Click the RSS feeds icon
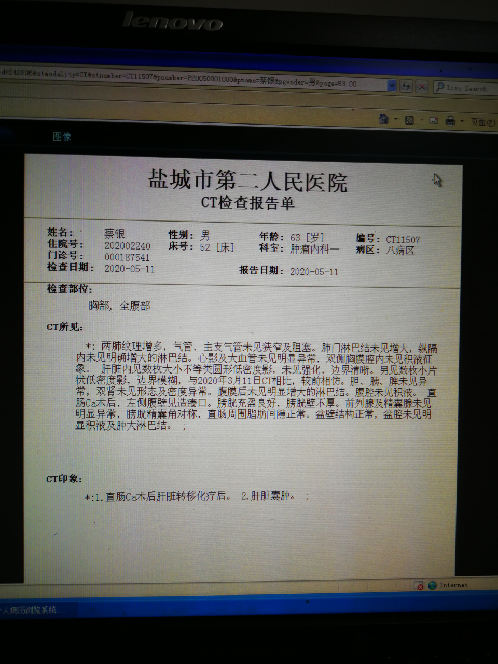Image resolution: width=498 pixels, height=664 pixels. (409, 120)
